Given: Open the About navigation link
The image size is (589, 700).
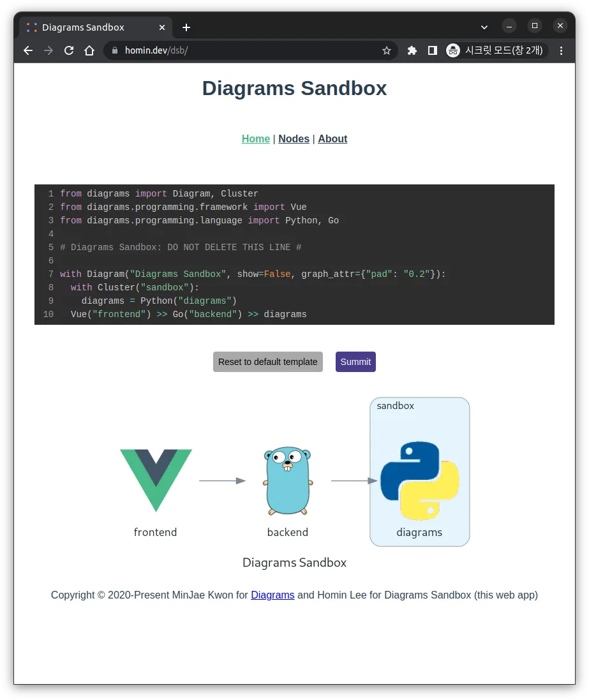Looking at the screenshot, I should click(x=332, y=139).
